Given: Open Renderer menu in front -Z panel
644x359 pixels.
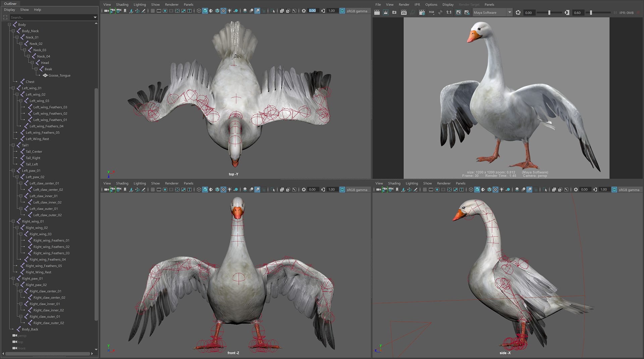Looking at the screenshot, I should tap(171, 183).
